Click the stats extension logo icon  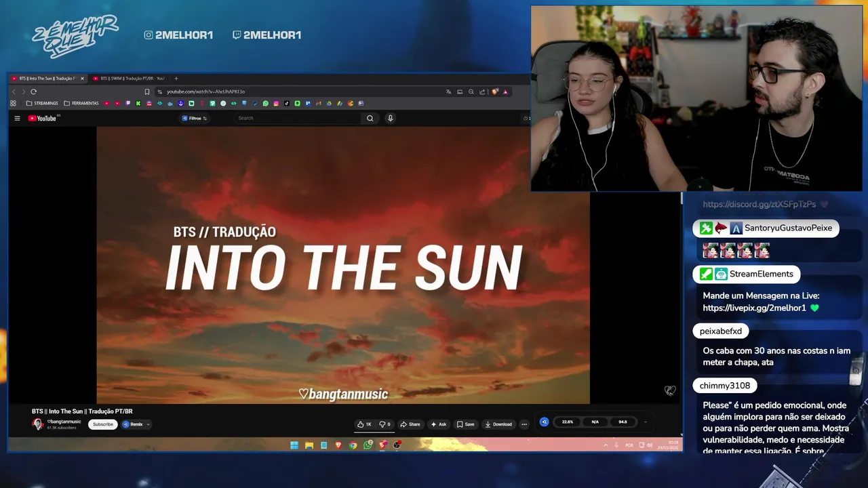[544, 422]
